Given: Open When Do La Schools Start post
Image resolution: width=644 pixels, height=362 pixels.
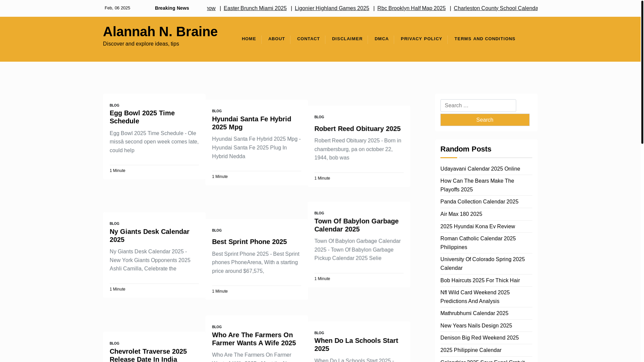Looking at the screenshot, I should pyautogui.click(x=356, y=345).
